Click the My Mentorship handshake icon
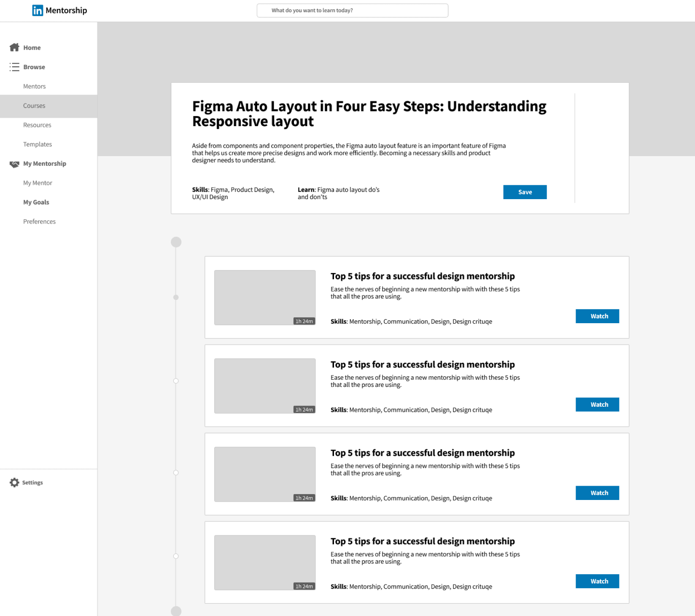695x616 pixels. (14, 164)
